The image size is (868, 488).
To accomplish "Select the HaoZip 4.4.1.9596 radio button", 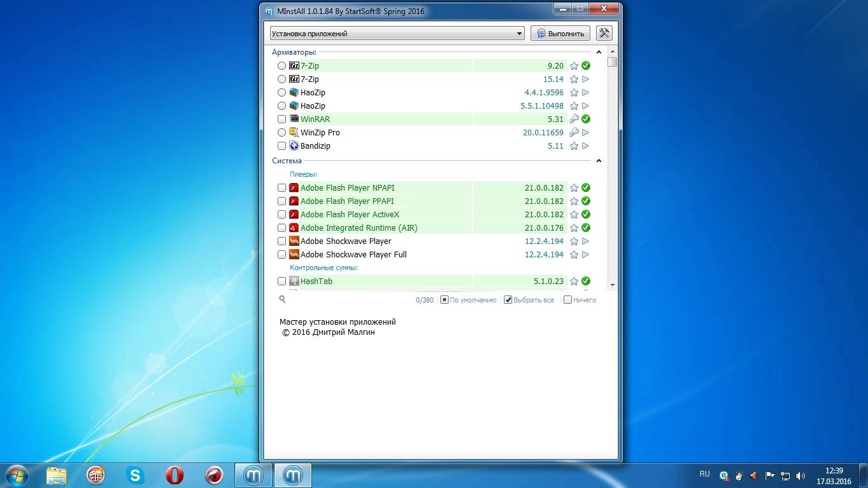I will click(x=281, y=92).
